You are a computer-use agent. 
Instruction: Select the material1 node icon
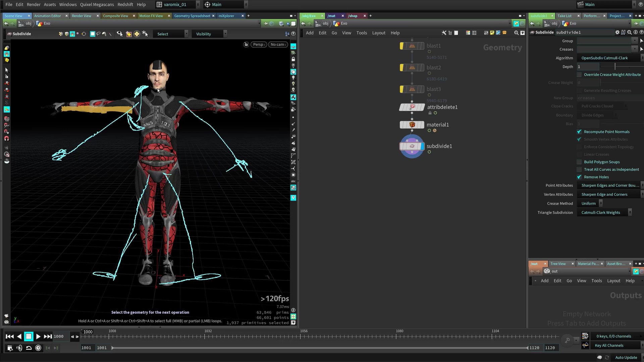pyautogui.click(x=412, y=125)
